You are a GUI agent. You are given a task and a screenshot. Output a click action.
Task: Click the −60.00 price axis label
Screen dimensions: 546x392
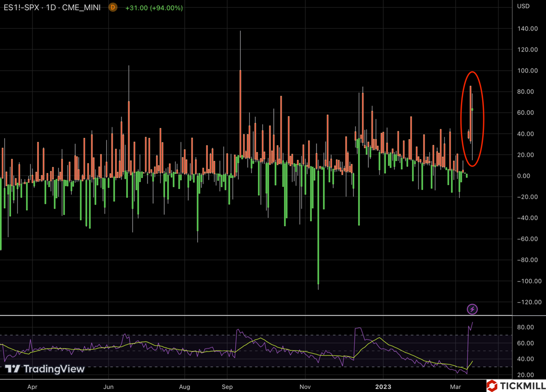pyautogui.click(x=527, y=239)
